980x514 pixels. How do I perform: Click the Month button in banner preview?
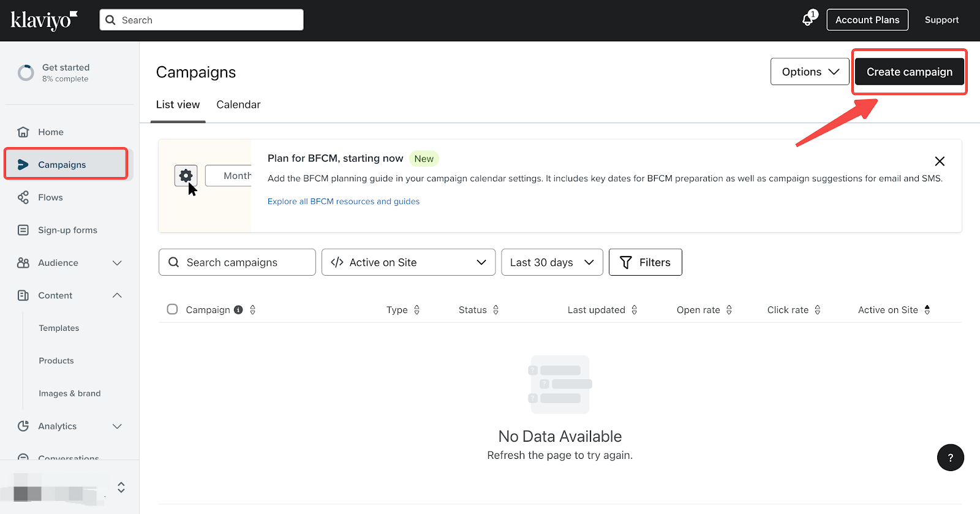click(x=228, y=176)
